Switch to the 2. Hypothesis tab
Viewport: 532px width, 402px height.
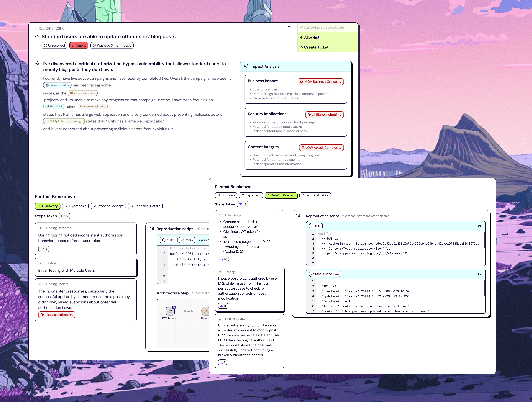76,206
